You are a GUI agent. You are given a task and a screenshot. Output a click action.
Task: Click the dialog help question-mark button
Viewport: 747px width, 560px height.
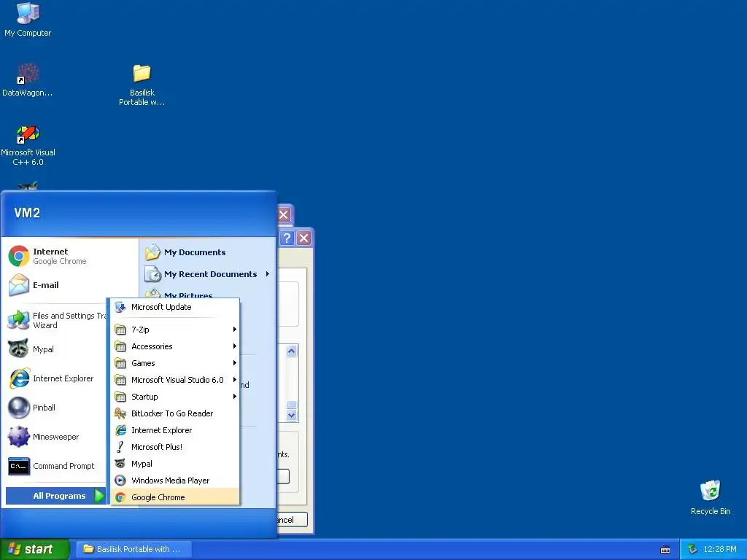[x=287, y=238]
